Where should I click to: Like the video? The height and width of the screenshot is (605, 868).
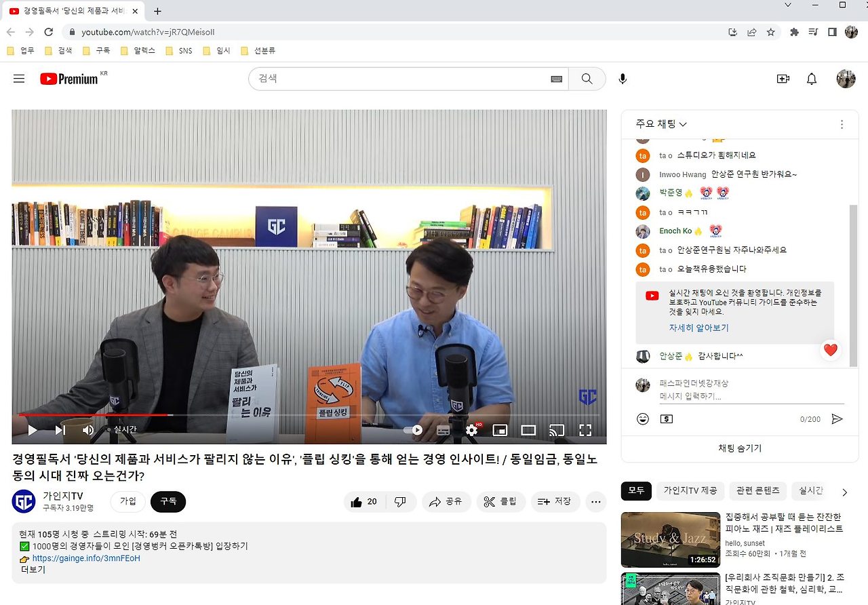[363, 502]
